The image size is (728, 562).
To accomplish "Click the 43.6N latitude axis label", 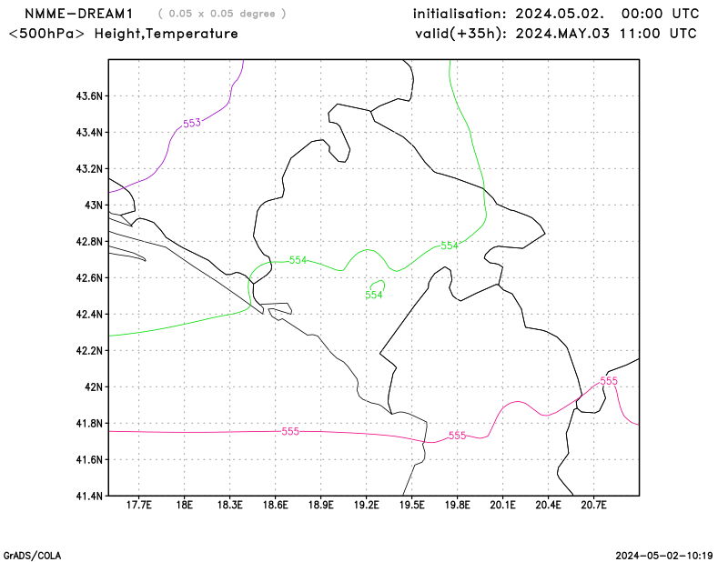I will pos(89,96).
